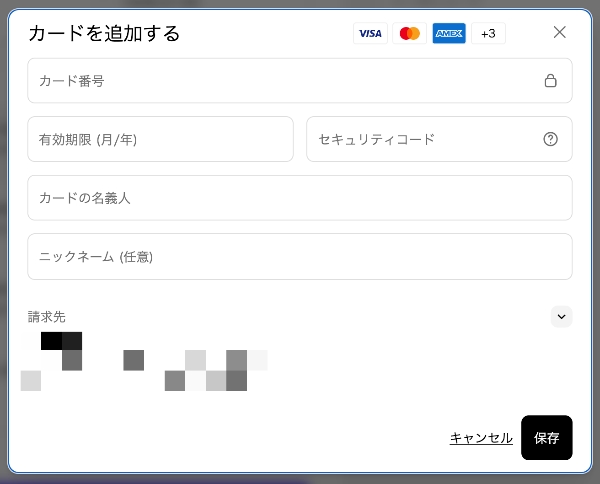Click the lock icon in card number field

click(550, 81)
